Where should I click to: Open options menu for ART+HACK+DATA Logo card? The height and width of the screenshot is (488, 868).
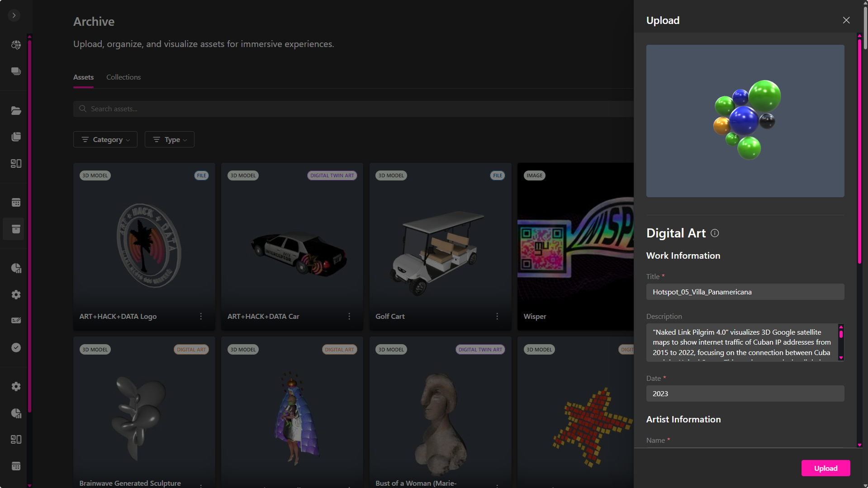point(201,317)
